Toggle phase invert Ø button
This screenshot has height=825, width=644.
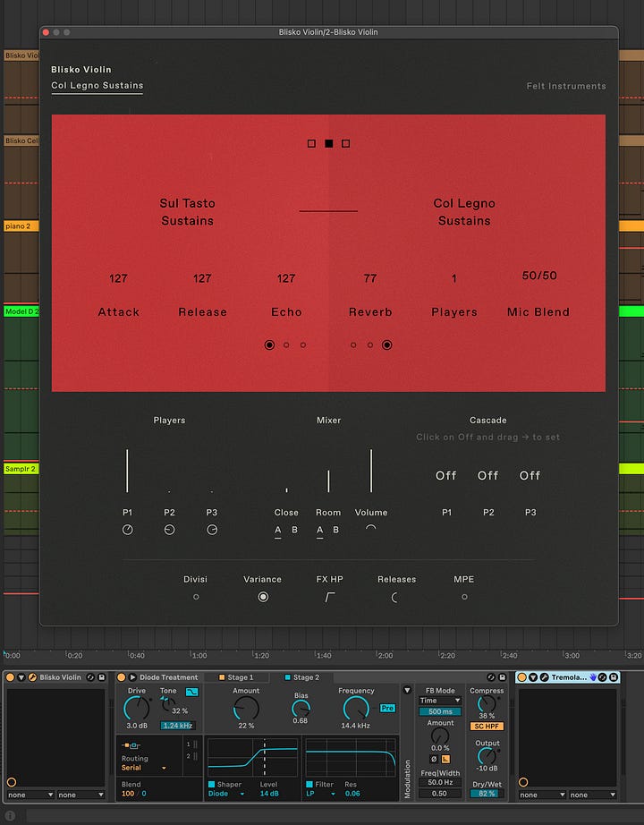(x=434, y=759)
